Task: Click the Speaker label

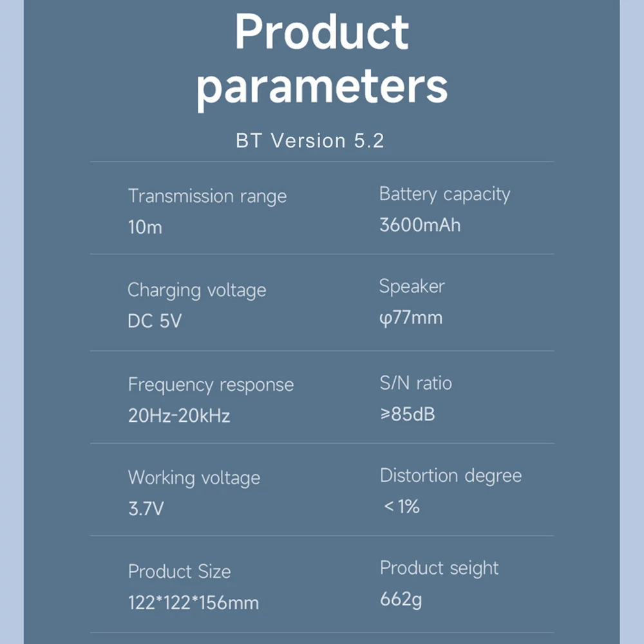Action: (x=412, y=287)
